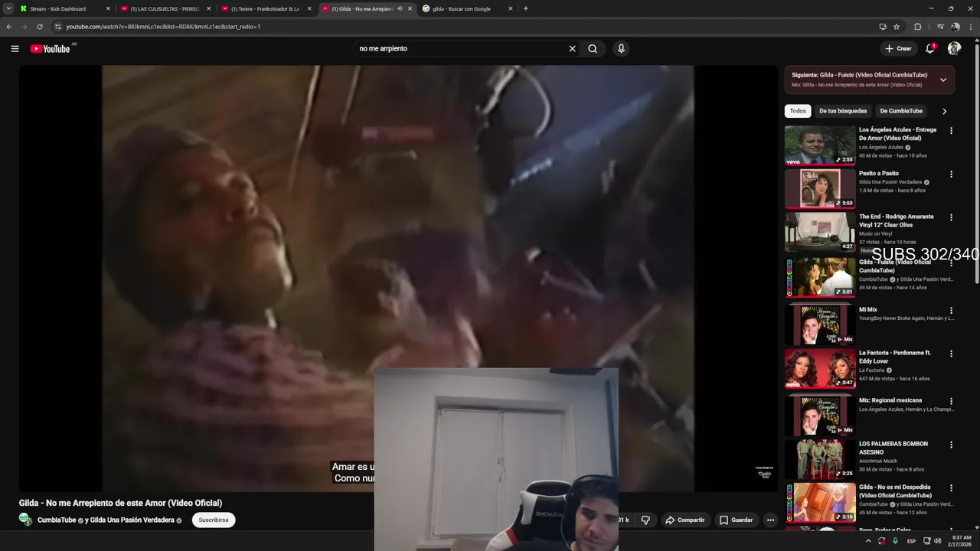Viewport: 980px width, 551px height.
Task: Open options for La Factoria Perdoname video
Action: point(951,354)
